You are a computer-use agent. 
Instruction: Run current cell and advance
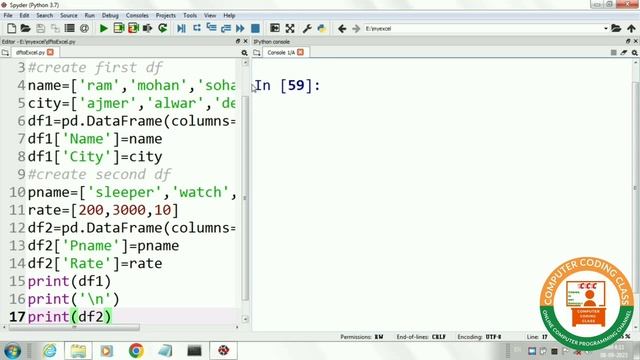pyautogui.click(x=133, y=29)
